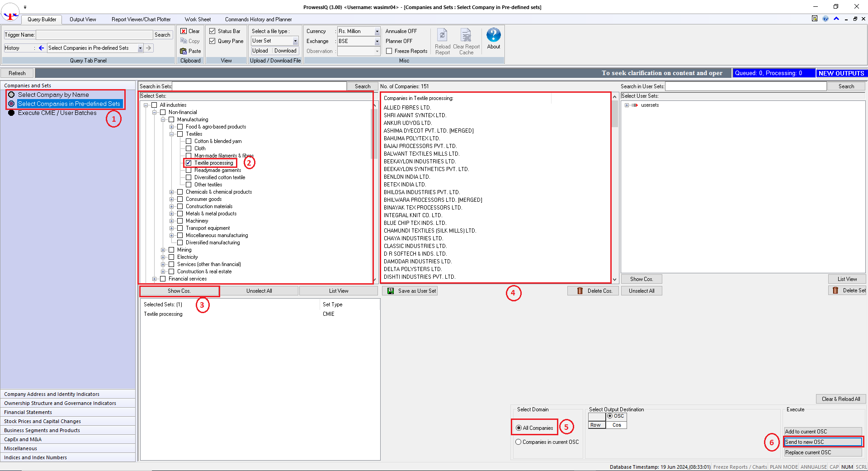Click the certificate icon in top-right ribbon corner
This screenshot has height=471, width=868.
click(815, 19)
